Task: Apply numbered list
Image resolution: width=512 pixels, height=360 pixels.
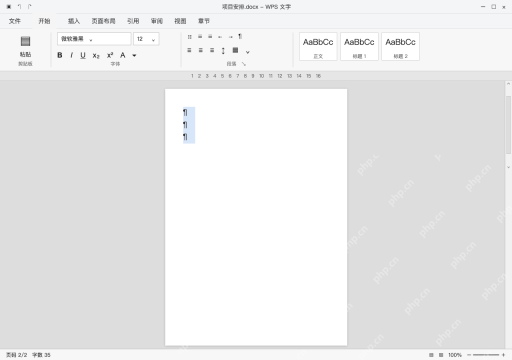Action: (x=200, y=36)
